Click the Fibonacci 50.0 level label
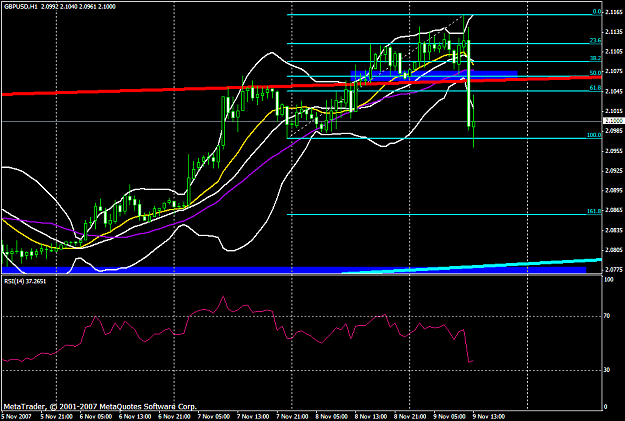Image resolution: width=625 pixels, height=421 pixels. [596, 73]
